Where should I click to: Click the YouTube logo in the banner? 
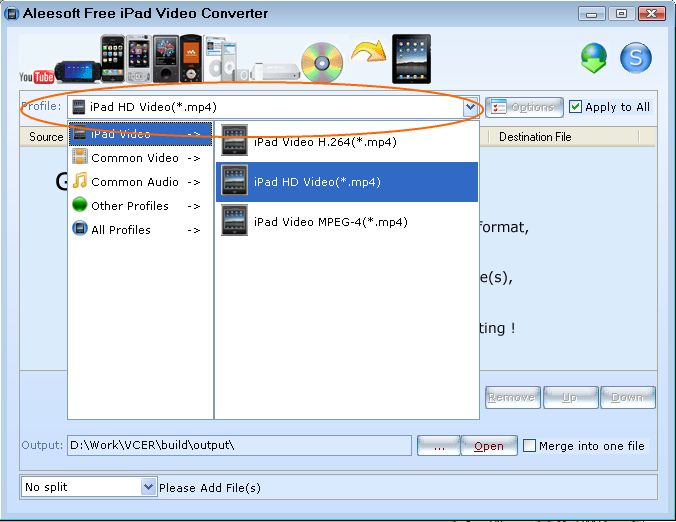[36, 77]
